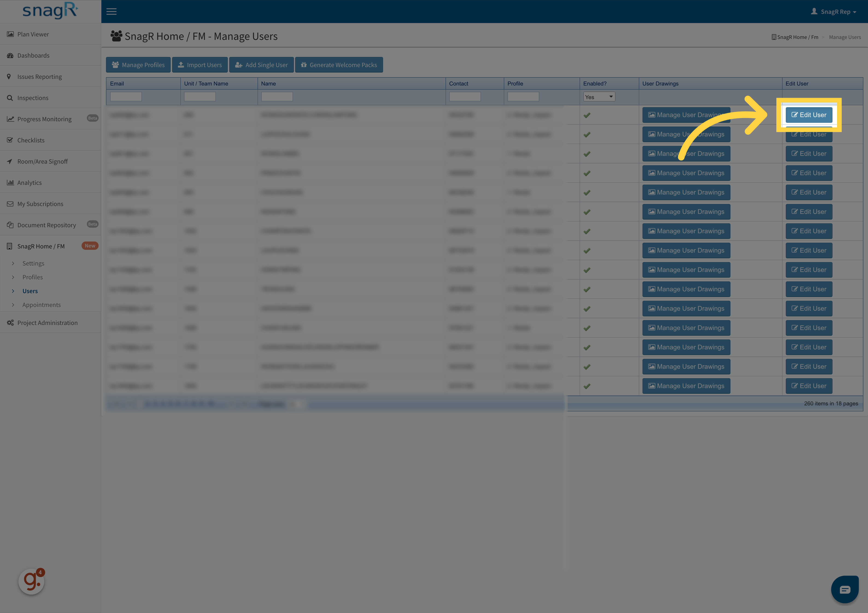Click the floating 'g' help badge
868x613 pixels.
click(32, 581)
